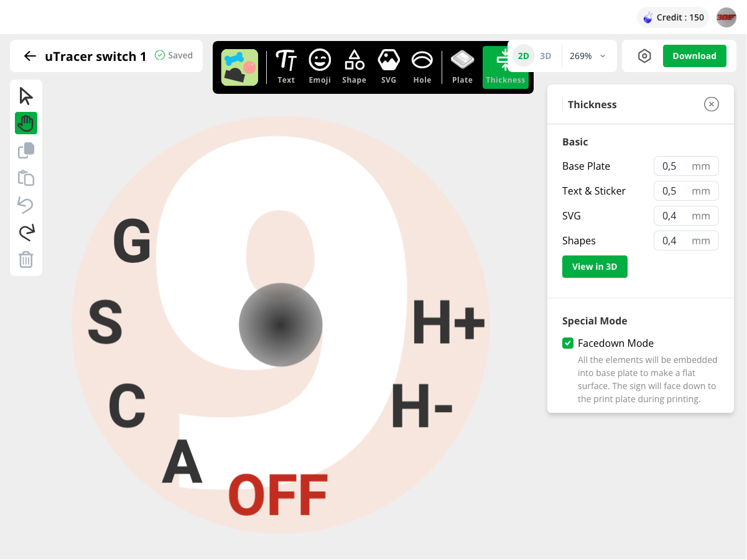Open the Shape tool
This screenshot has height=560, width=747.
(354, 67)
